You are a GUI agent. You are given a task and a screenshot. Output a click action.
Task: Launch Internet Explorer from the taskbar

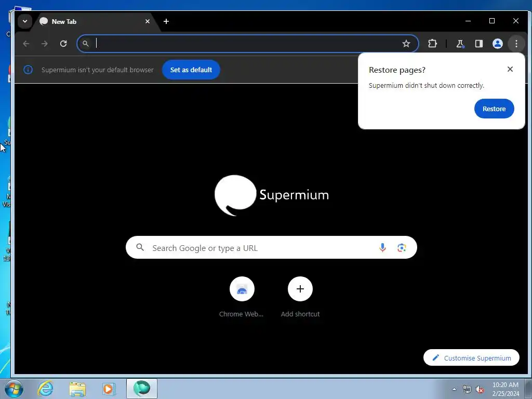point(46,389)
